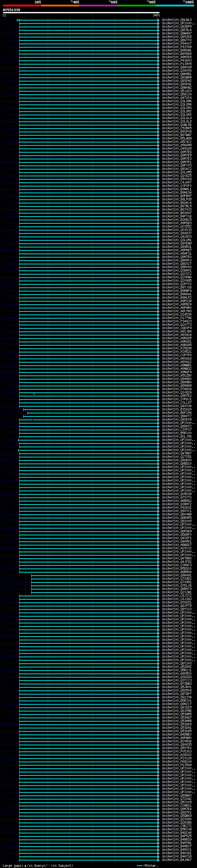Open hit UniRef100_Q3LUM2
The height and width of the screenshot is (868, 197).
(x=176, y=111)
